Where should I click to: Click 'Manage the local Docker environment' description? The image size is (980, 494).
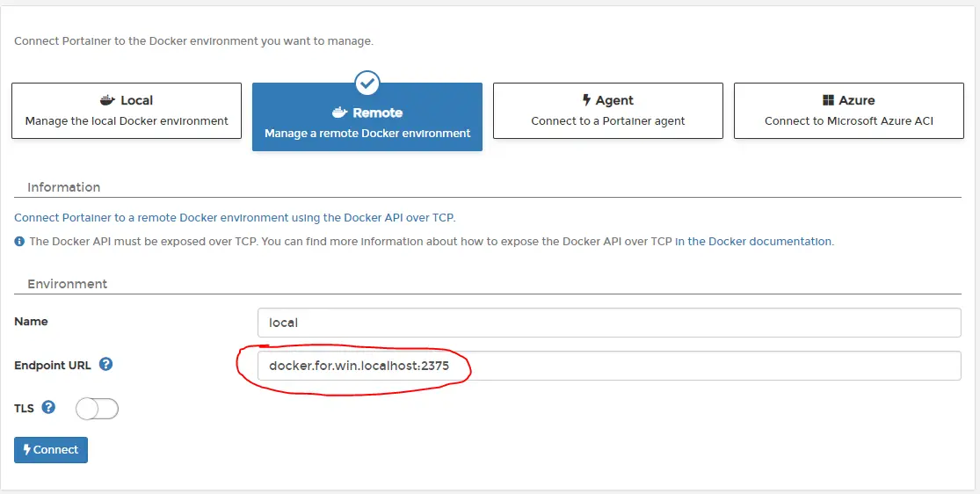pyautogui.click(x=127, y=120)
